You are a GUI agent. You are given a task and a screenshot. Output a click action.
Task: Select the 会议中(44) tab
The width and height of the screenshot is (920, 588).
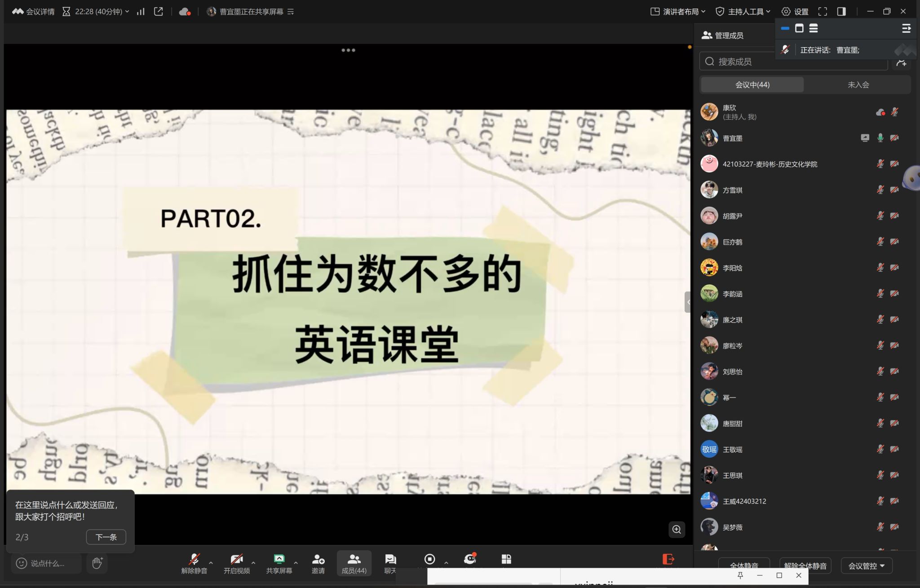click(x=752, y=84)
